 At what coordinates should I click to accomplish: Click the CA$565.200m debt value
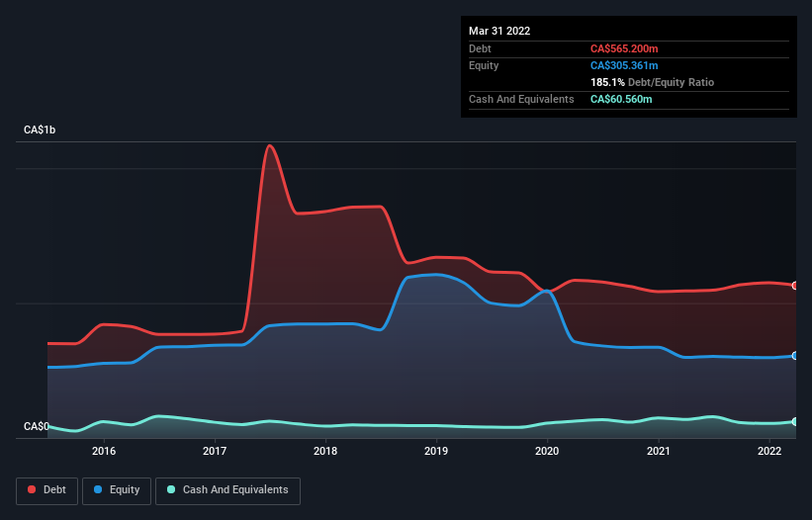[624, 48]
